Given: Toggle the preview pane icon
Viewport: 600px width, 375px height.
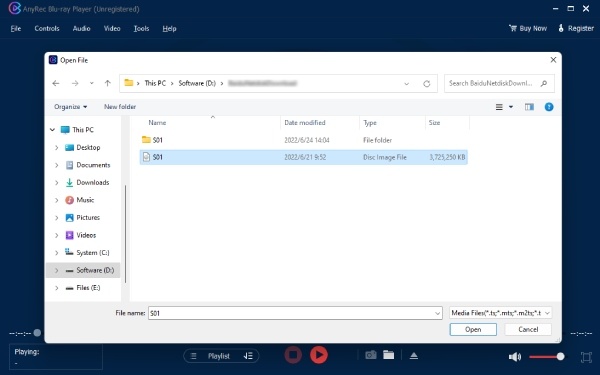Looking at the screenshot, I should (x=529, y=107).
